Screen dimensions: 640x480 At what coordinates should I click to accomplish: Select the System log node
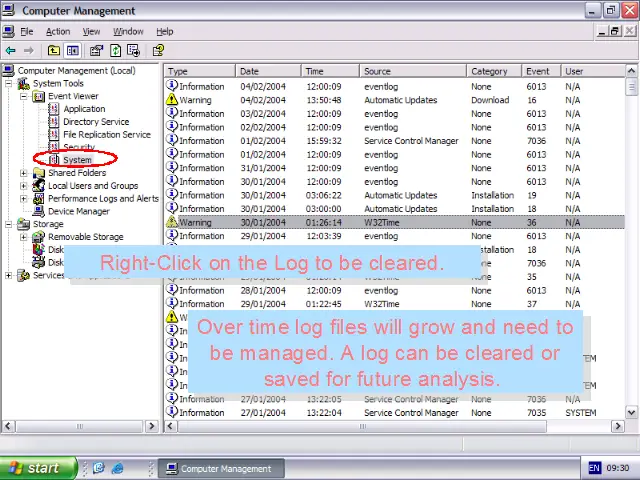click(77, 160)
